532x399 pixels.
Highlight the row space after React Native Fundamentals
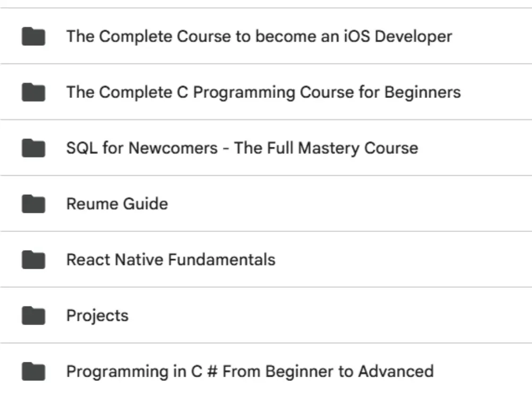click(x=399, y=260)
